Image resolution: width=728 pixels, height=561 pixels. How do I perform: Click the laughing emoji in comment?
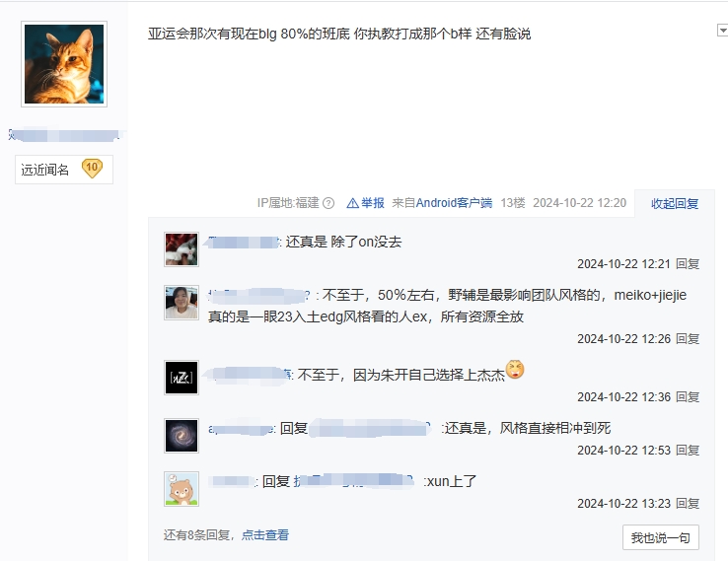coord(515,370)
